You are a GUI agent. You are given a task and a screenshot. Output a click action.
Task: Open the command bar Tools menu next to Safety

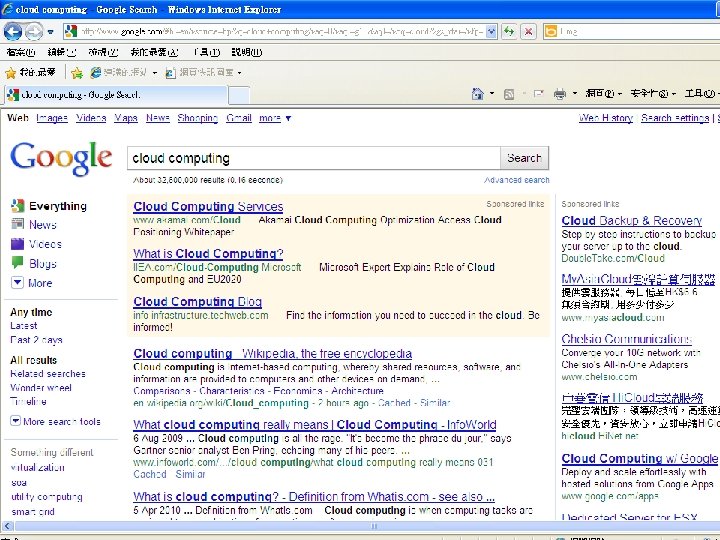(x=702, y=94)
